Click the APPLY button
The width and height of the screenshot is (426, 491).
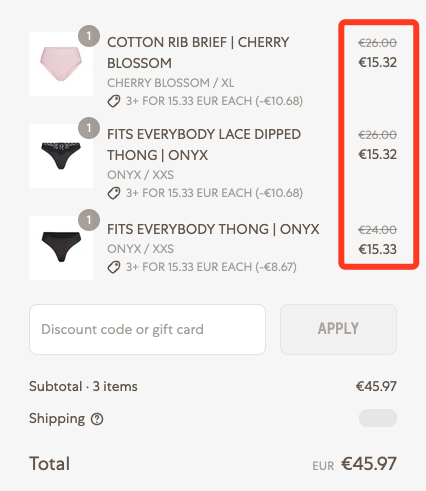coord(338,329)
